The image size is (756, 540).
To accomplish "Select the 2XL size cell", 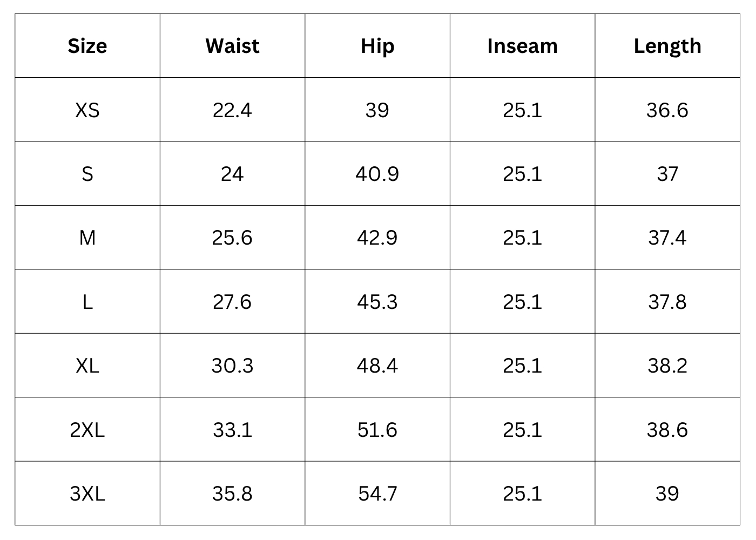I will click(x=87, y=430).
